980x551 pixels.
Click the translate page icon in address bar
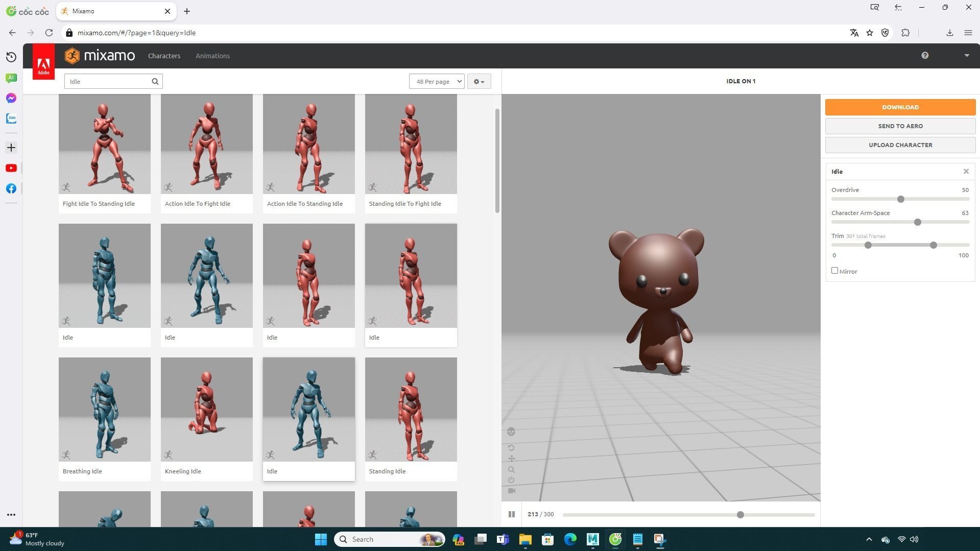pos(854,33)
